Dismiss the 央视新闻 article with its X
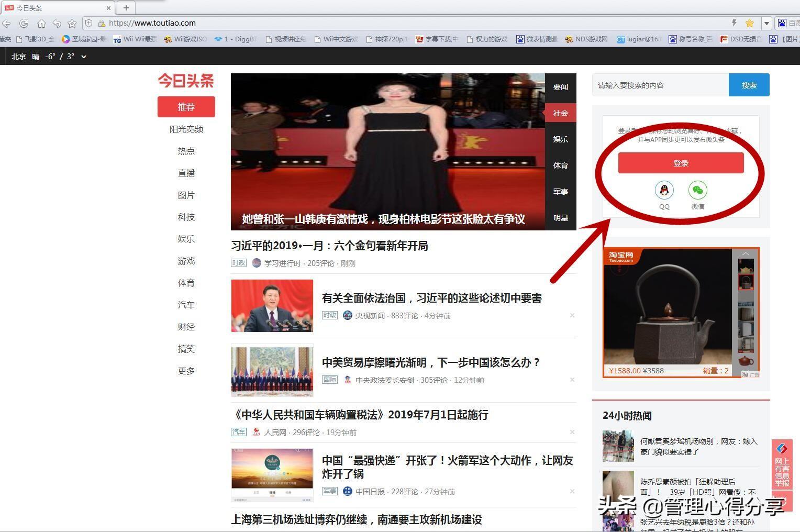This screenshot has width=800, height=532. coord(572,315)
